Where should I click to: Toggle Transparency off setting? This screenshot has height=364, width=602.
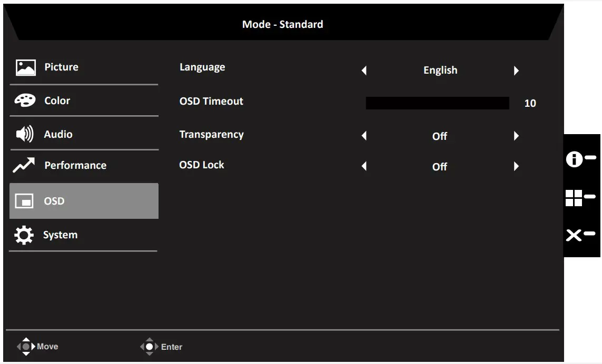point(440,136)
